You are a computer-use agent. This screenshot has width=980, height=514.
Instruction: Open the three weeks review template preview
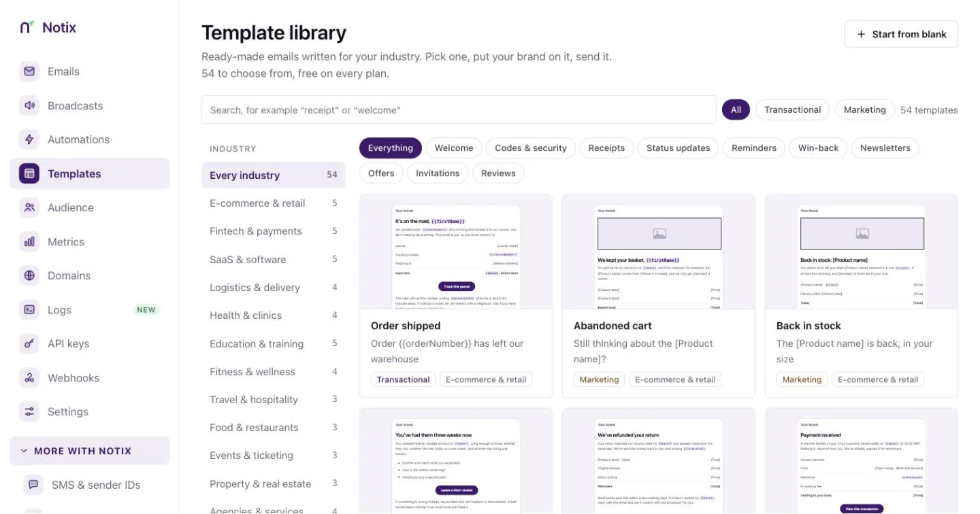pyautogui.click(x=456, y=461)
